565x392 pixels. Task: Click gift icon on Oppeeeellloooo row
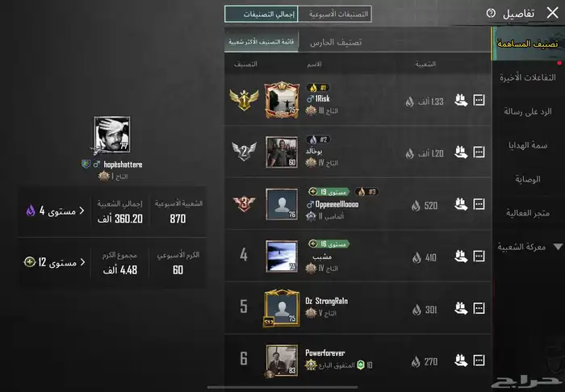[x=461, y=204]
